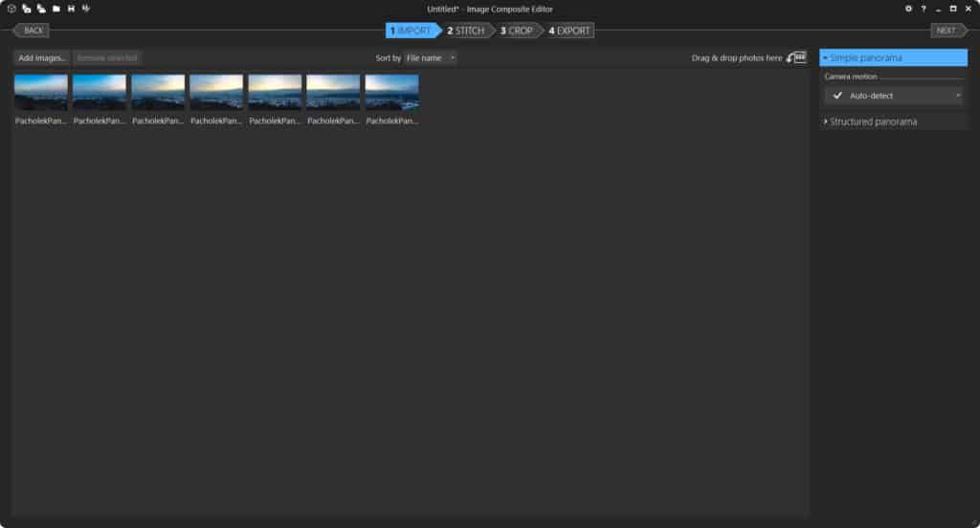Click the Open folder icon in title bar
Image resolution: width=980 pixels, height=528 pixels.
(x=56, y=9)
